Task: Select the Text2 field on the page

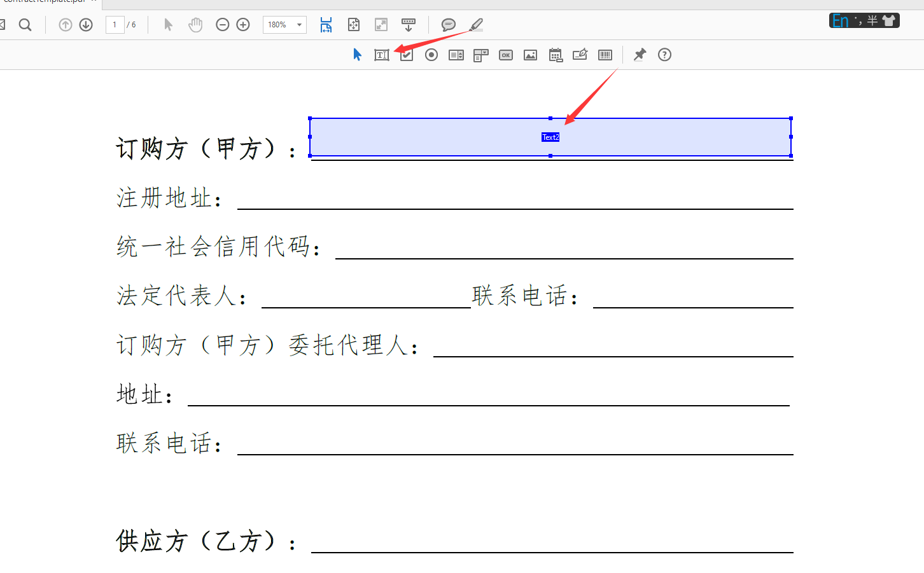Action: click(x=550, y=136)
